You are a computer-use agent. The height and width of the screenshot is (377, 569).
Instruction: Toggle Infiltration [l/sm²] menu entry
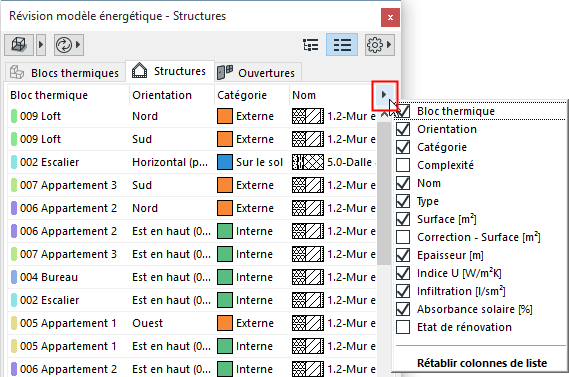click(480, 291)
